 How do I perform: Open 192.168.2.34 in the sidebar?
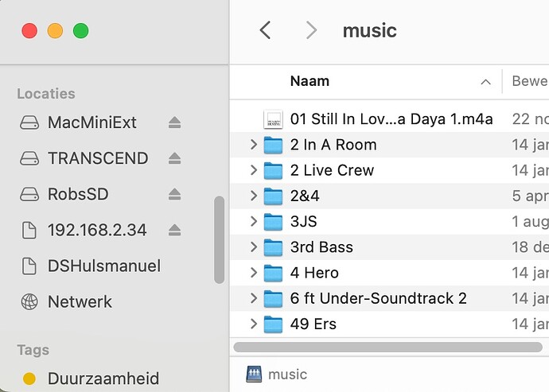[x=97, y=230]
